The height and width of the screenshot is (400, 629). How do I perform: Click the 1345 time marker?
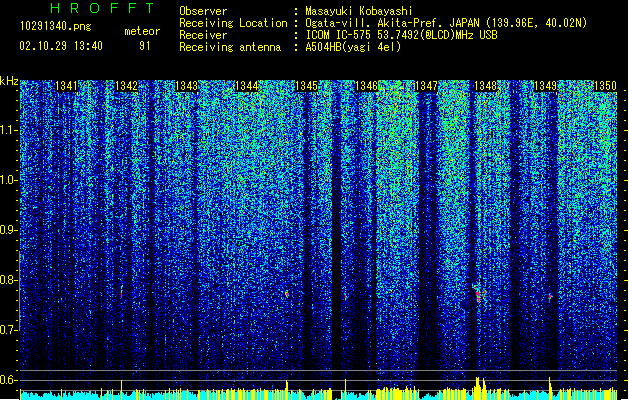coord(306,86)
